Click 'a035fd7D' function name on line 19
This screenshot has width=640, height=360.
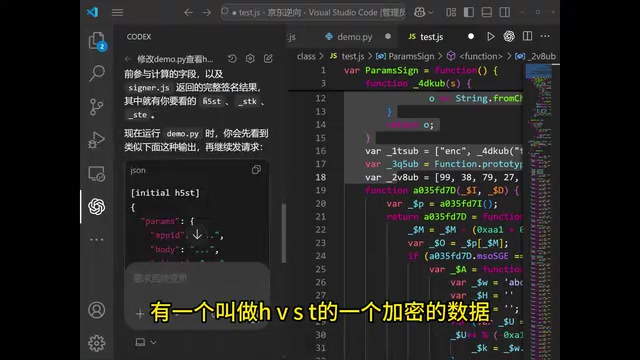[x=434, y=190]
